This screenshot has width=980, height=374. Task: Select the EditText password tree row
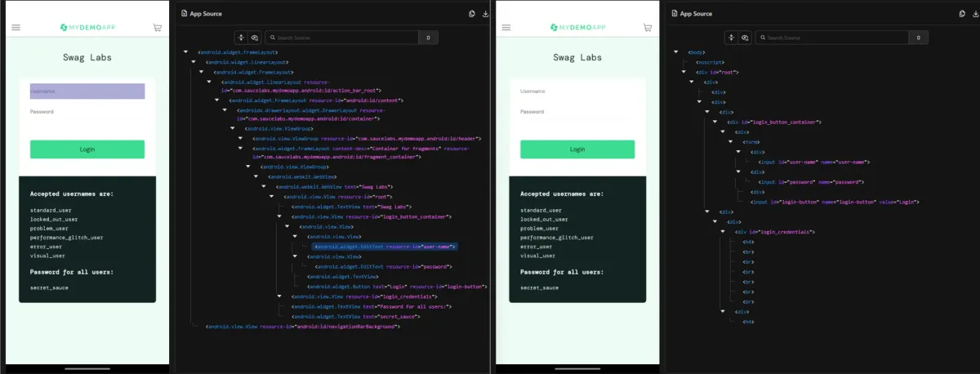coord(384,266)
